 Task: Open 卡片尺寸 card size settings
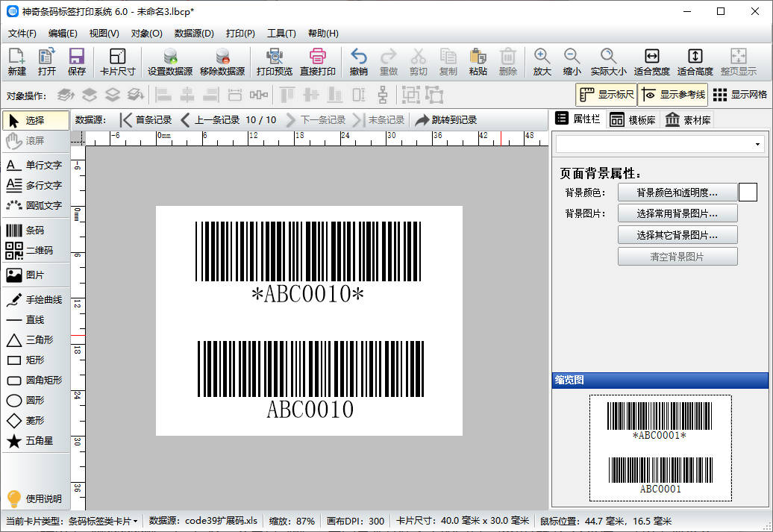[x=117, y=62]
